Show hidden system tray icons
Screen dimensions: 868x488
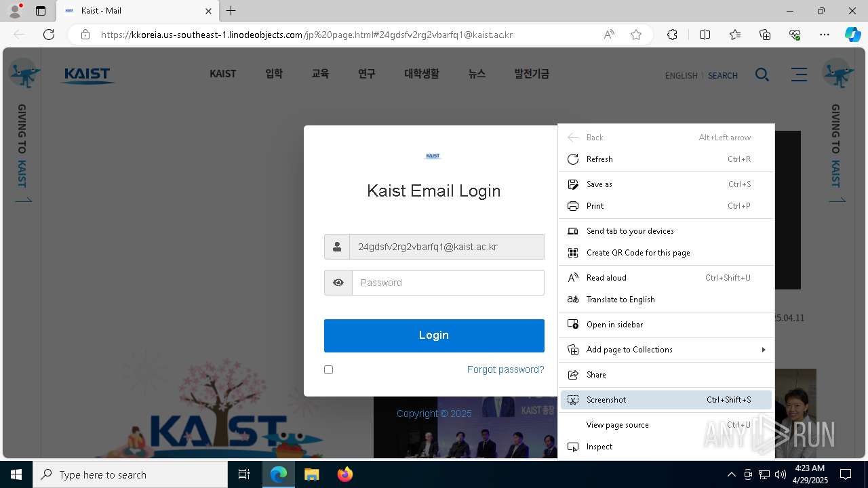point(731,474)
